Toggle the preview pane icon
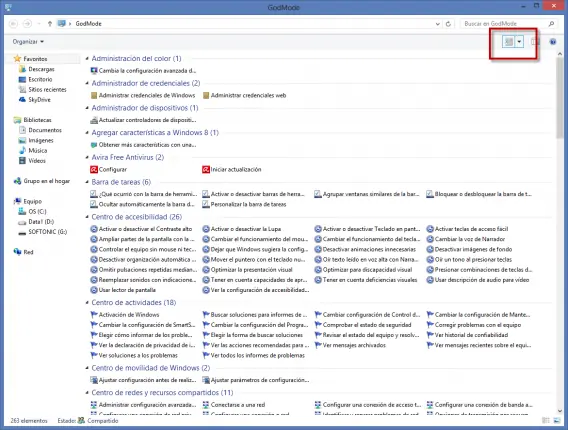This screenshot has height=430, width=568. (x=535, y=42)
